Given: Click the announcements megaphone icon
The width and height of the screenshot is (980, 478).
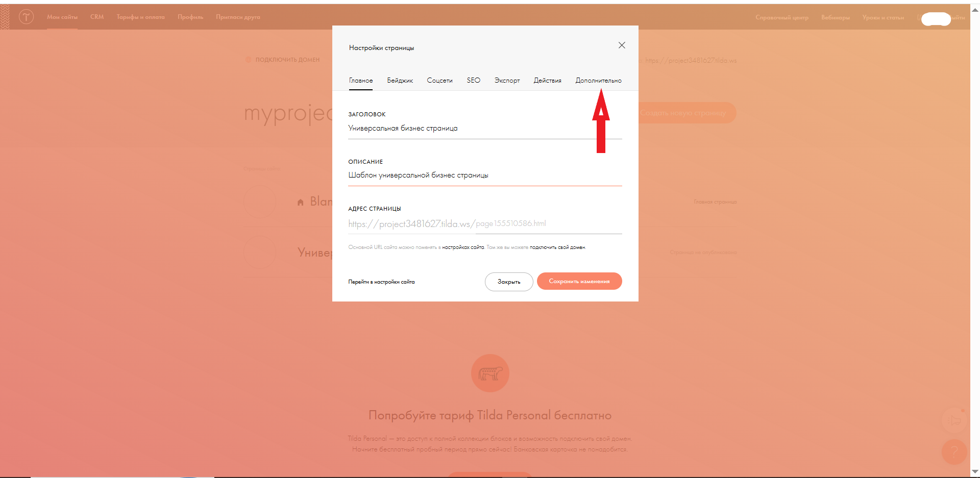Looking at the screenshot, I should pos(953,420).
